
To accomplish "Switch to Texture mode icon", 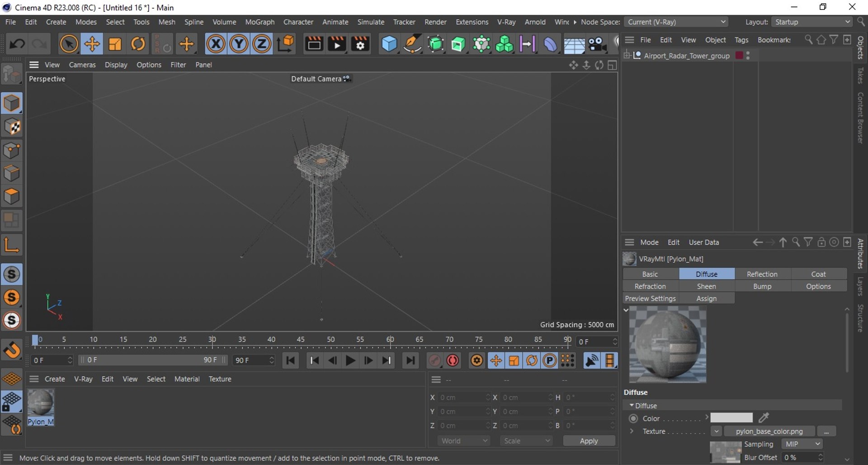I will click(x=11, y=127).
